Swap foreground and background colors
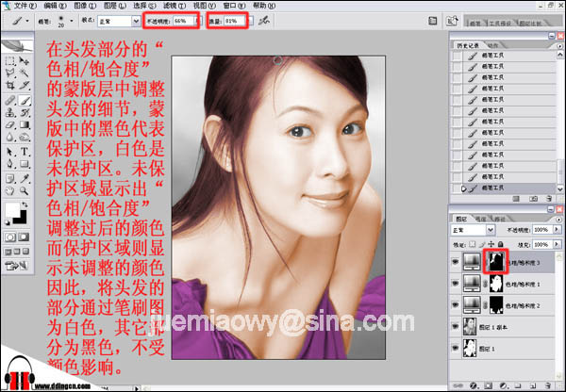This screenshot has height=392, width=566. coord(25,204)
